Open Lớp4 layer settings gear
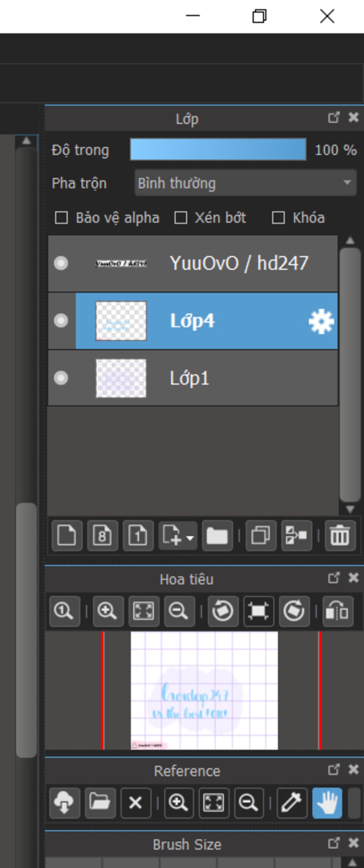The image size is (364, 868). click(x=321, y=321)
